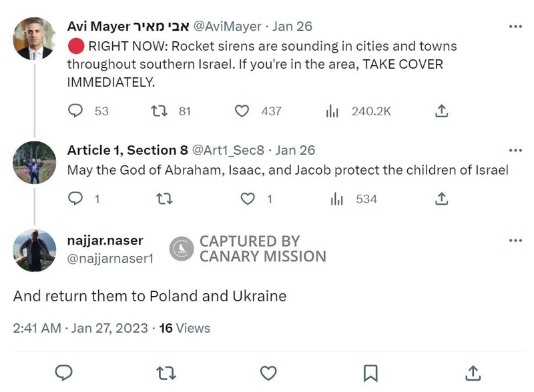Open the @najjarnaser1 profile handle

(110, 258)
